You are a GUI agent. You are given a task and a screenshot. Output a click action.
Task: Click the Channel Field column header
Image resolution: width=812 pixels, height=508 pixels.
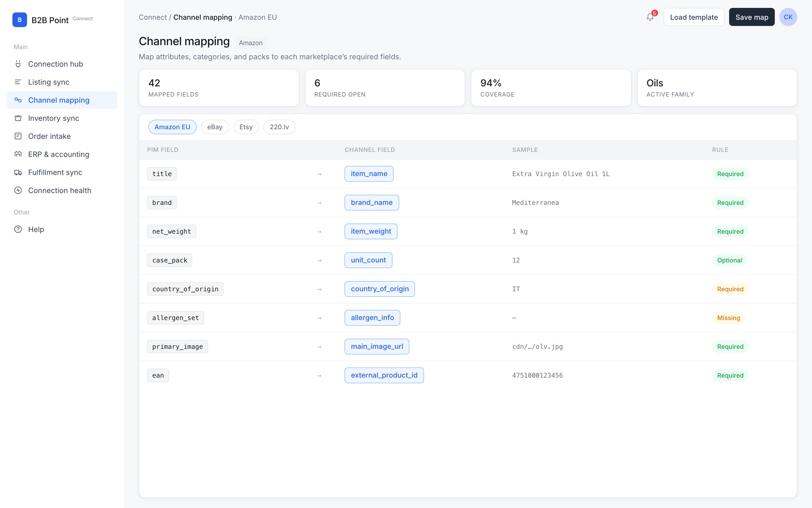pyautogui.click(x=370, y=150)
